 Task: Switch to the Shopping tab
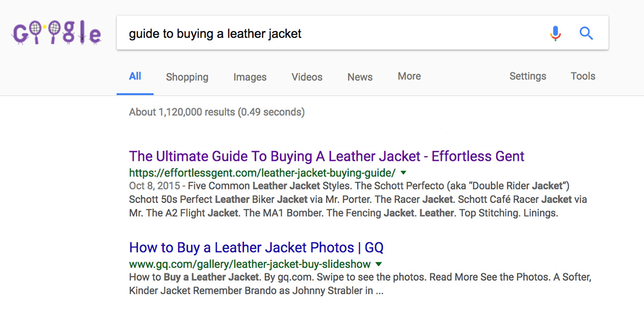click(x=187, y=77)
